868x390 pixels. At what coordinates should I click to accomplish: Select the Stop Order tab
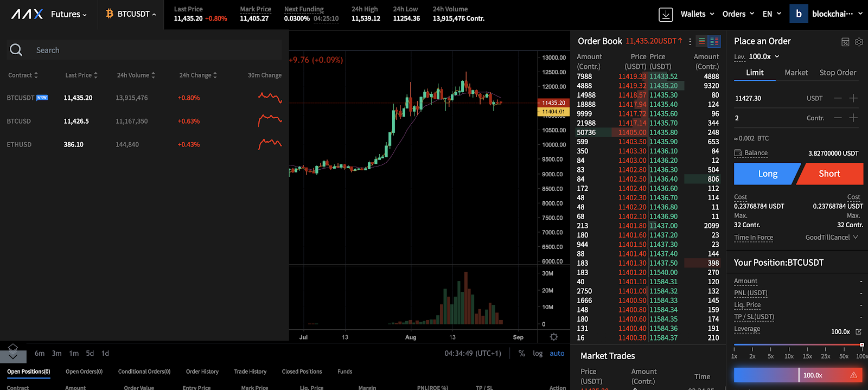click(838, 73)
